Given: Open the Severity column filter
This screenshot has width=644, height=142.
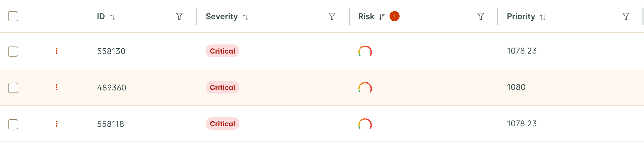Looking at the screenshot, I should coord(332,16).
